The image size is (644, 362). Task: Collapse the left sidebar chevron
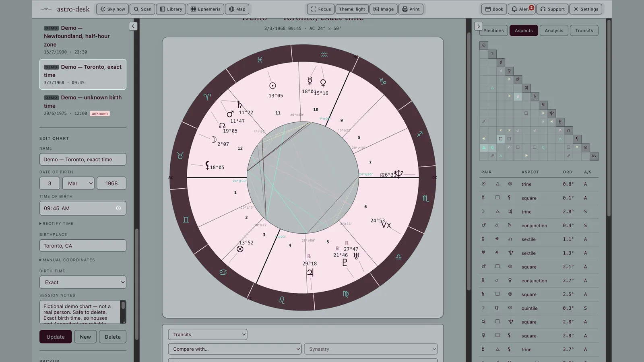[x=133, y=26]
